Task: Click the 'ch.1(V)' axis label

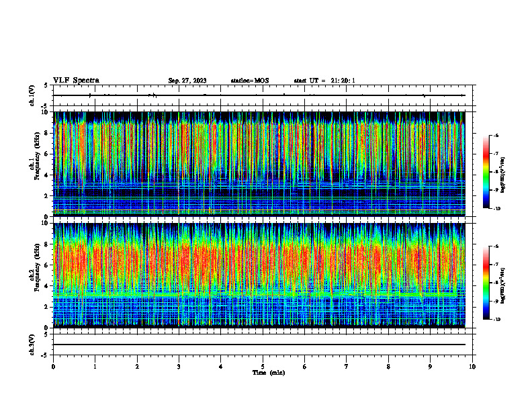Action: coord(32,95)
